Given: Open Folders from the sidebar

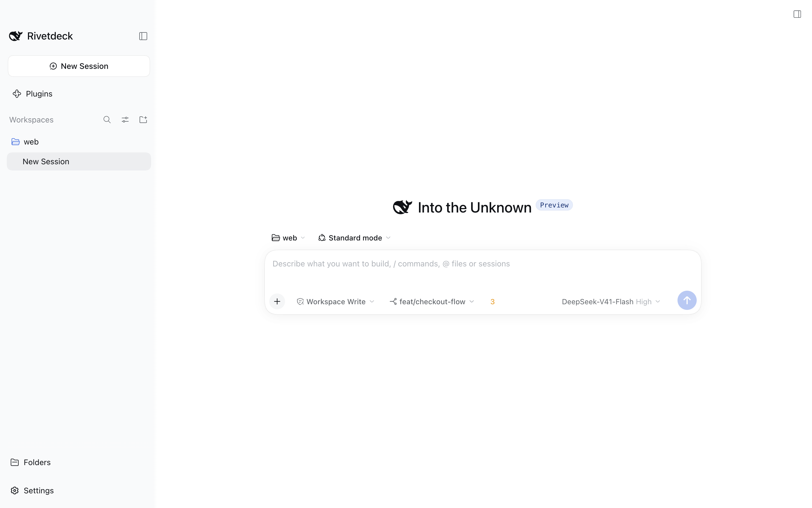Looking at the screenshot, I should 30,462.
